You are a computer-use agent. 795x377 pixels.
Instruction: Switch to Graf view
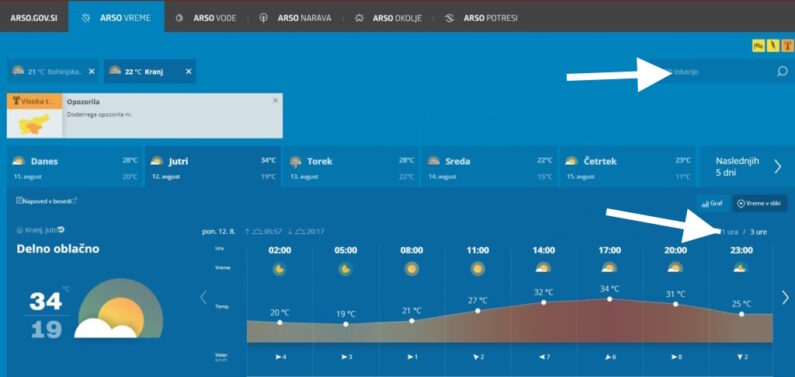pos(712,204)
